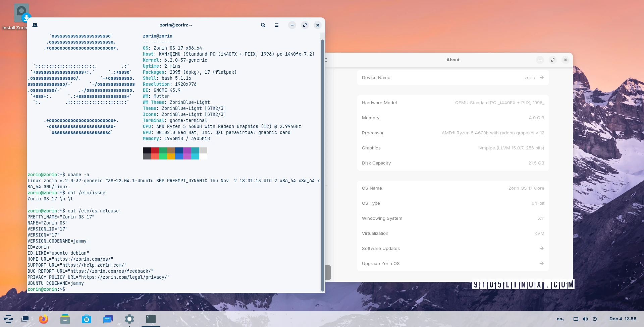Click the terminal window scrollbar
Image resolution: width=644 pixels, height=327 pixels.
click(323, 161)
